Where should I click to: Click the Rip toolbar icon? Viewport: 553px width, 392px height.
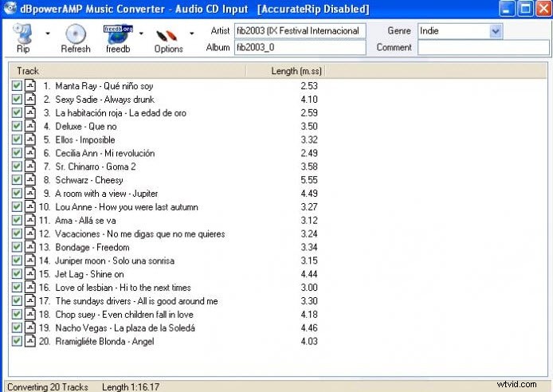22,33
